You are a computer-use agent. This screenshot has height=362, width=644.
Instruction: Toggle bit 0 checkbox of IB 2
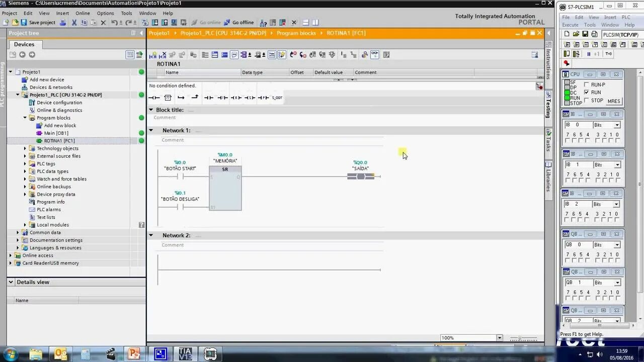click(x=617, y=220)
